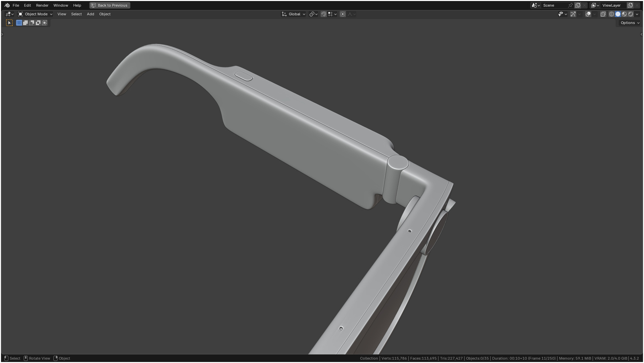644x363 pixels.
Task: Switch to Material Preview shading
Action: click(624, 14)
